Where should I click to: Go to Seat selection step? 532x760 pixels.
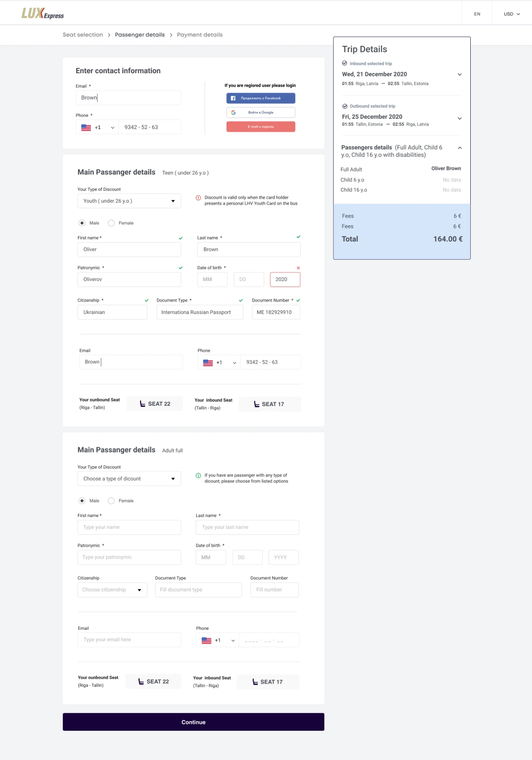83,35
